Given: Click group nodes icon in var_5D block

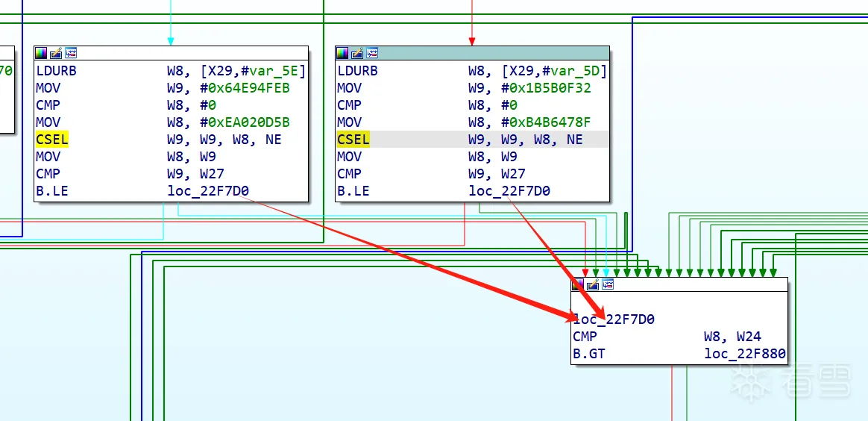Looking at the screenshot, I should (x=372, y=53).
